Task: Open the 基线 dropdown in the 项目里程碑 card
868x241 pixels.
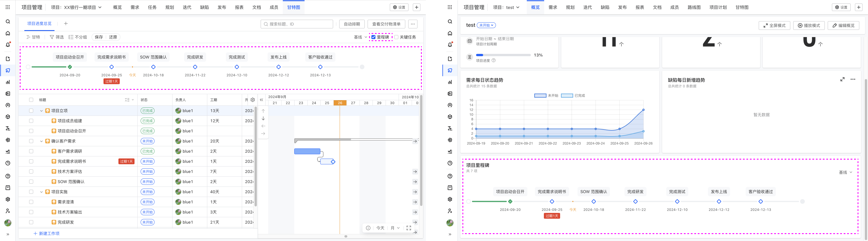Action: pyautogui.click(x=845, y=172)
